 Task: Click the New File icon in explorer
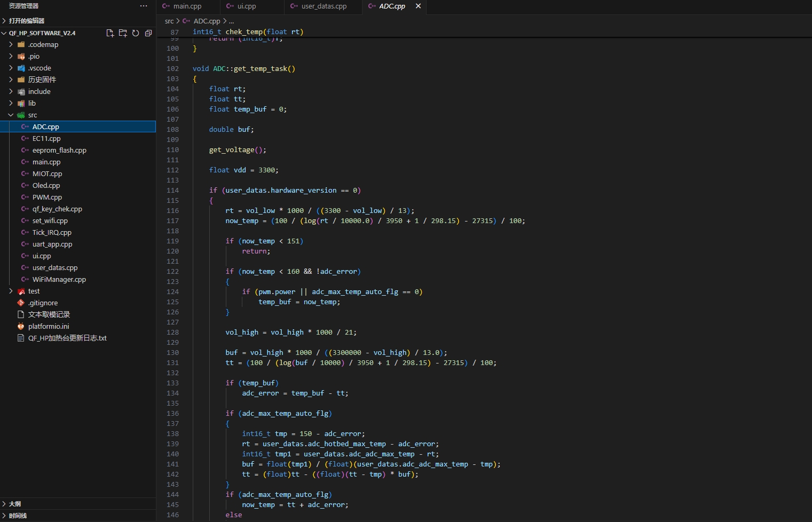pos(110,33)
